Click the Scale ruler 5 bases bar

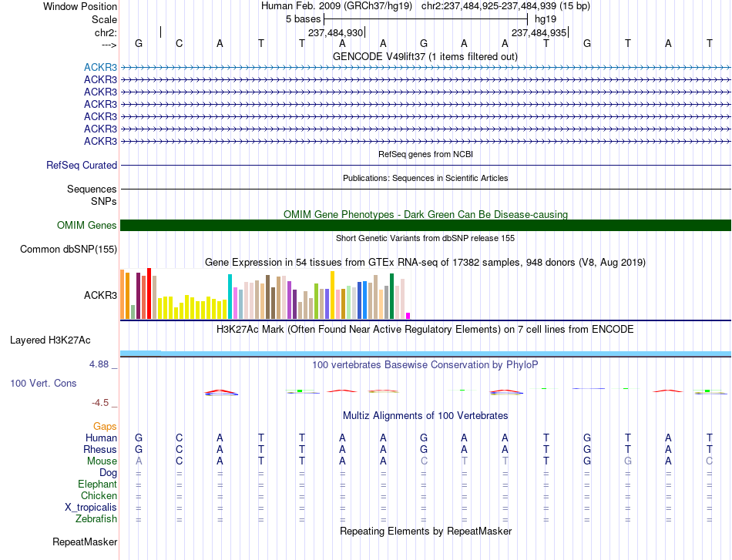(426, 19)
